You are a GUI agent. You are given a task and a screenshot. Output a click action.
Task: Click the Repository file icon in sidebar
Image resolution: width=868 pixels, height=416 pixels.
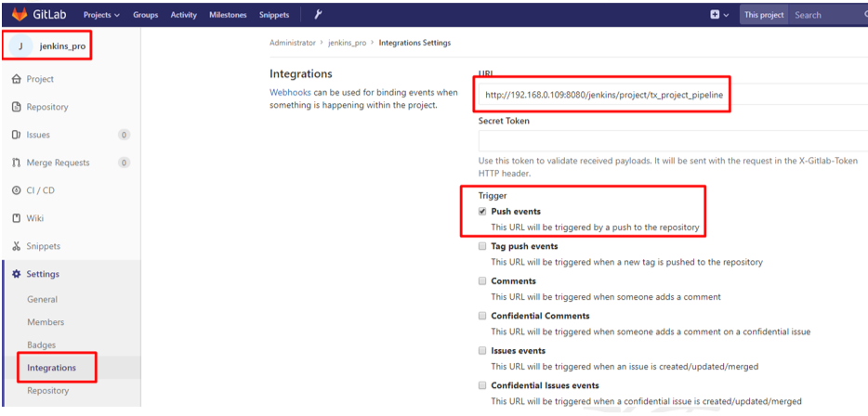[x=16, y=107]
